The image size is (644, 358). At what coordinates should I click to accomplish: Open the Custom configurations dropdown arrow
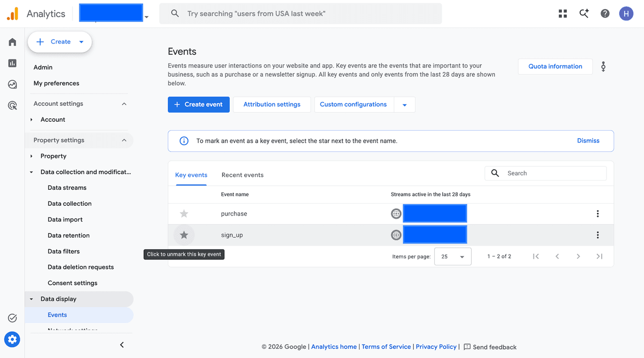coord(405,105)
